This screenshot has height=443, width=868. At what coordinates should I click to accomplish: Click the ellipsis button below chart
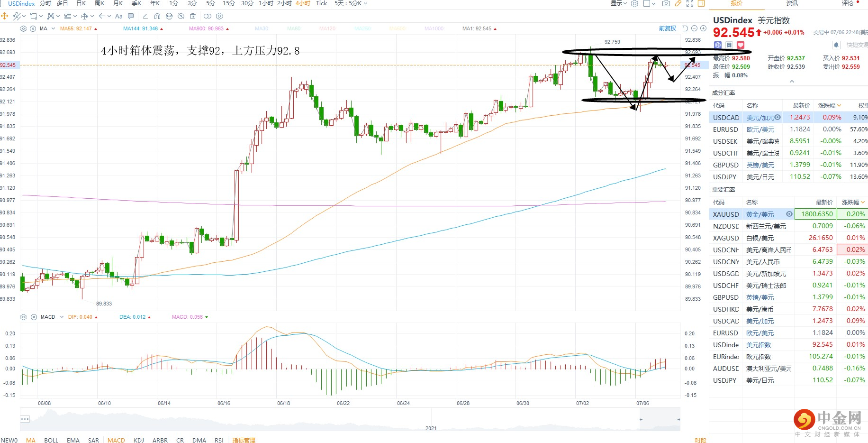[x=25, y=419]
